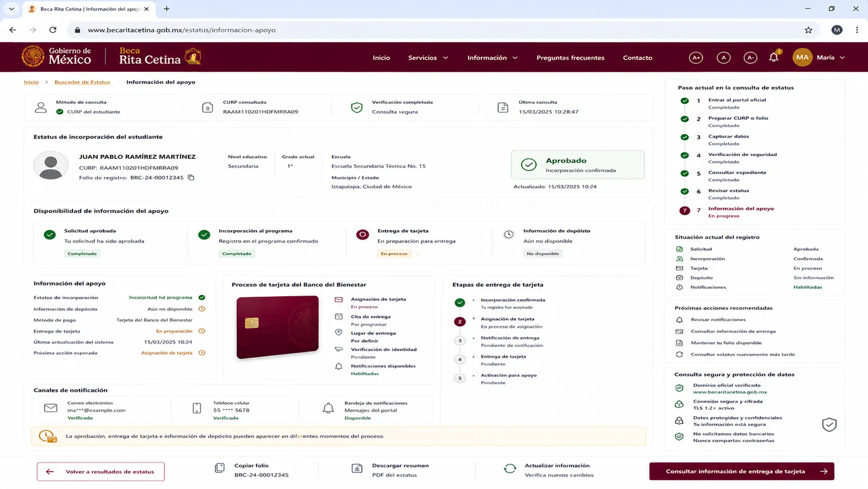
Task: Open the Chrome three-dot menu
Action: point(857,30)
